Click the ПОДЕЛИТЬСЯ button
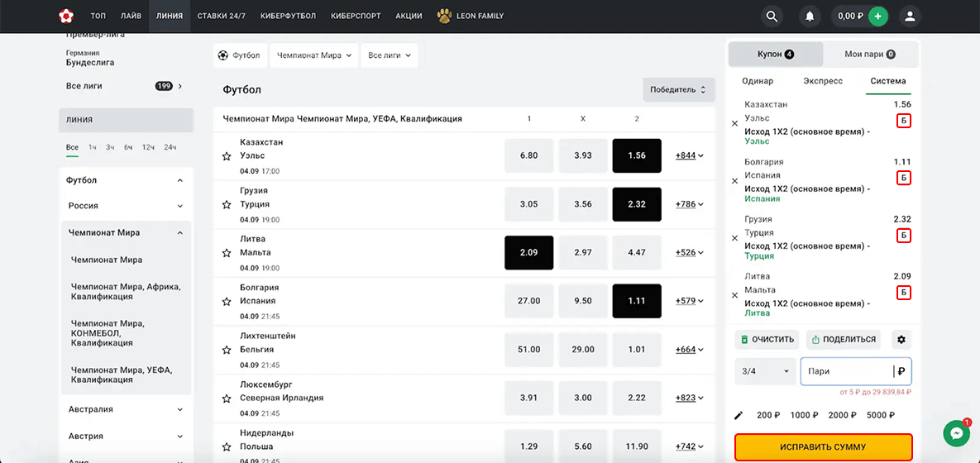The image size is (980, 463). (843, 339)
